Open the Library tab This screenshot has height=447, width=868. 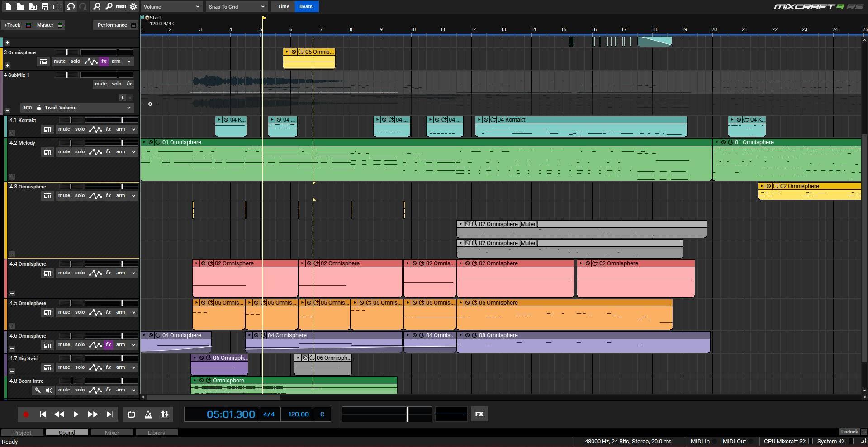tap(156, 433)
